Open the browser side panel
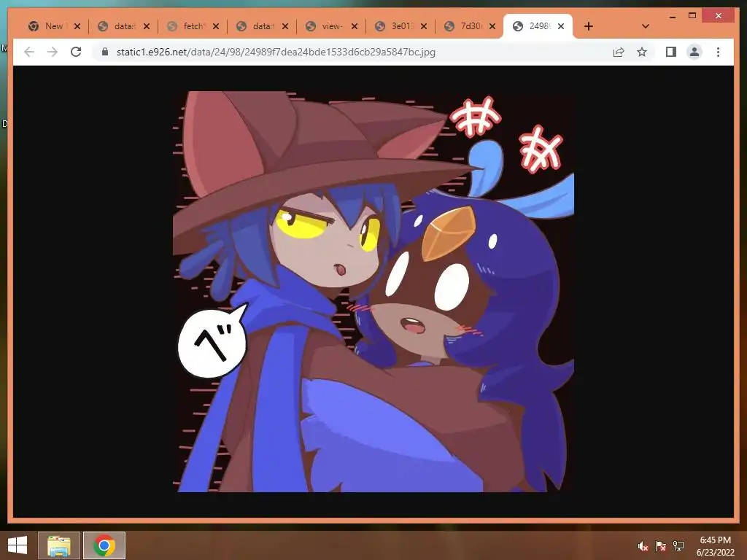Viewport: 747px width, 560px height. tap(671, 52)
